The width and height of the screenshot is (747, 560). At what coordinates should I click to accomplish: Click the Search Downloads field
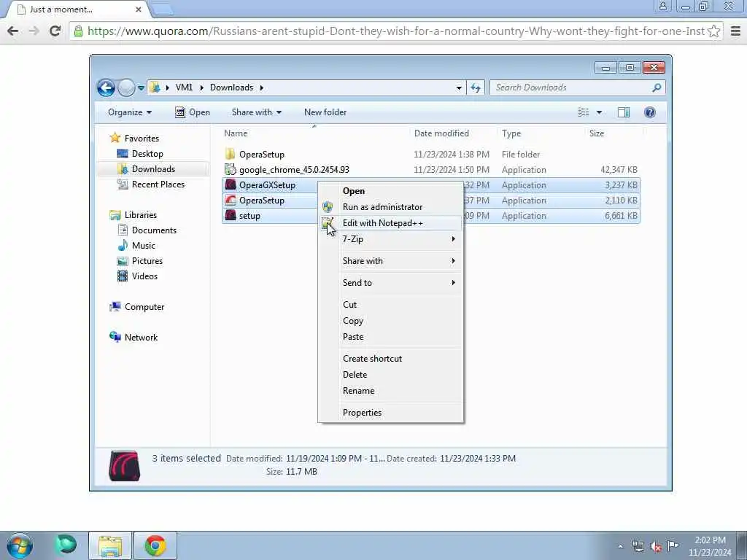tap(577, 87)
